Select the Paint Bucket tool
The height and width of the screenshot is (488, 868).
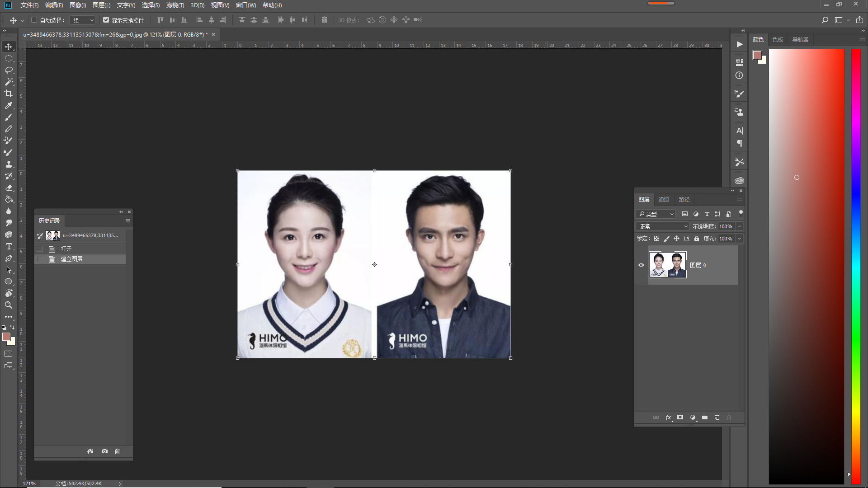(x=9, y=199)
